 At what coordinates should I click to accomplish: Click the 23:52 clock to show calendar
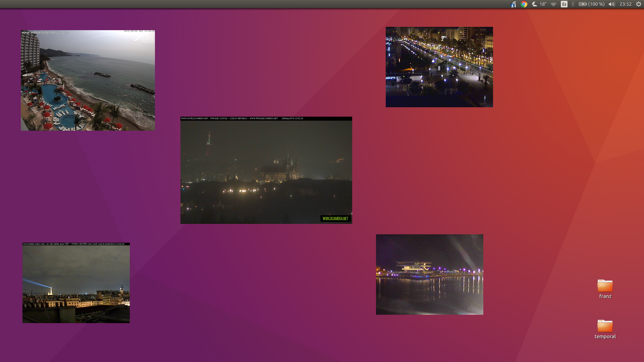pos(625,4)
